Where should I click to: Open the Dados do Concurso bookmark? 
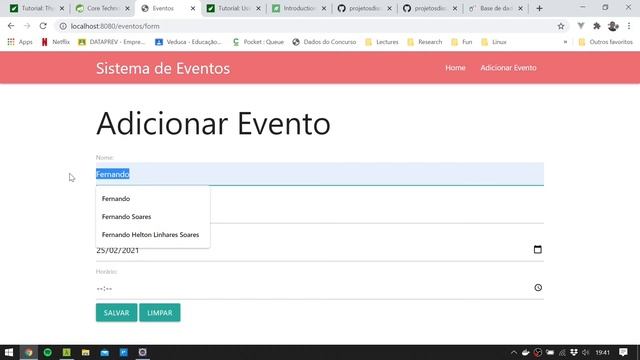[x=324, y=42]
